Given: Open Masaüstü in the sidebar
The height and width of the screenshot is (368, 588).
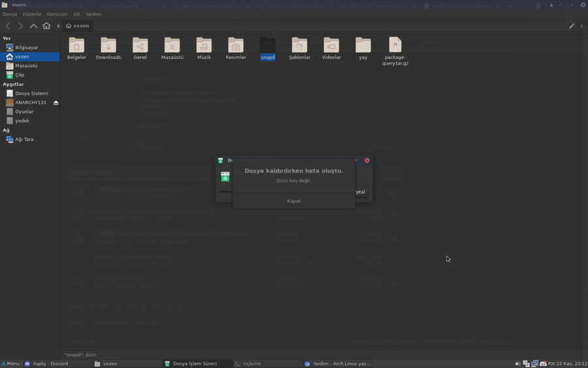Looking at the screenshot, I should point(29,65).
